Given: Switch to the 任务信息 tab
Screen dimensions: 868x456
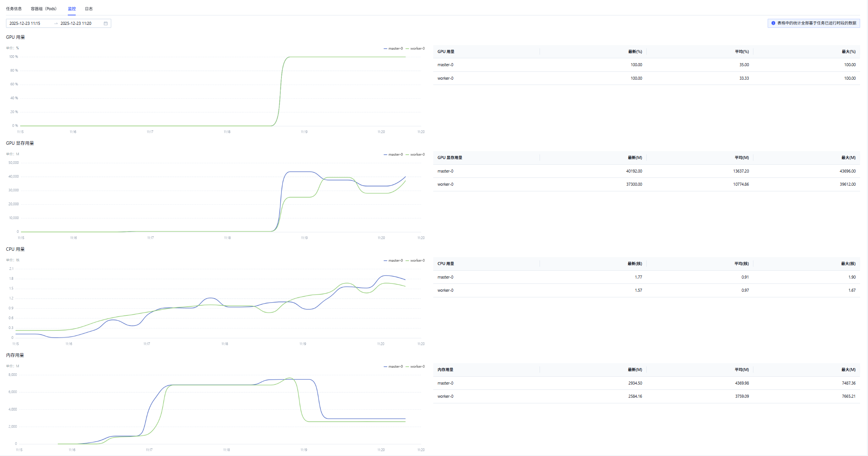Looking at the screenshot, I should click(x=14, y=9).
